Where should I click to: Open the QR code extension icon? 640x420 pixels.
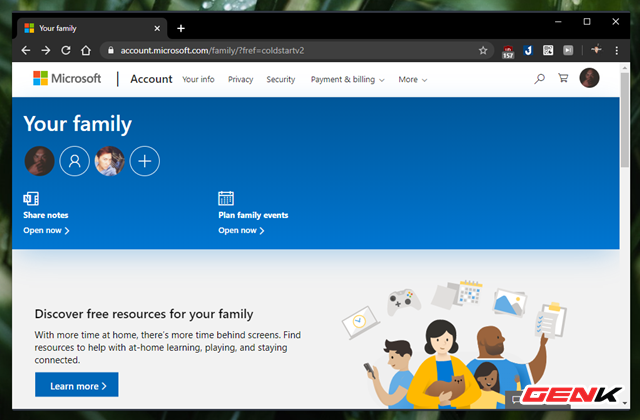pyautogui.click(x=548, y=50)
